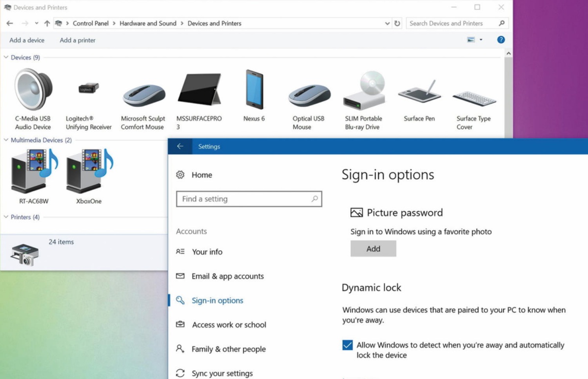Image resolution: width=588 pixels, height=379 pixels.
Task: Click the Sign-in options key icon
Action: 180,300
